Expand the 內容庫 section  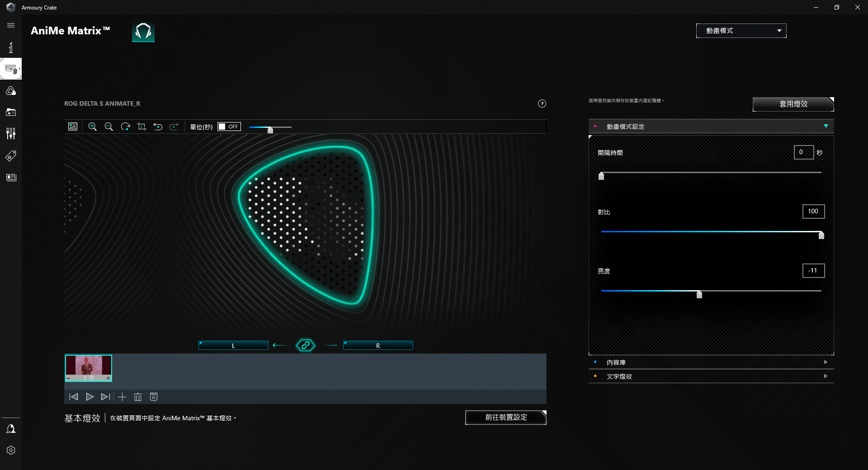[711, 362]
